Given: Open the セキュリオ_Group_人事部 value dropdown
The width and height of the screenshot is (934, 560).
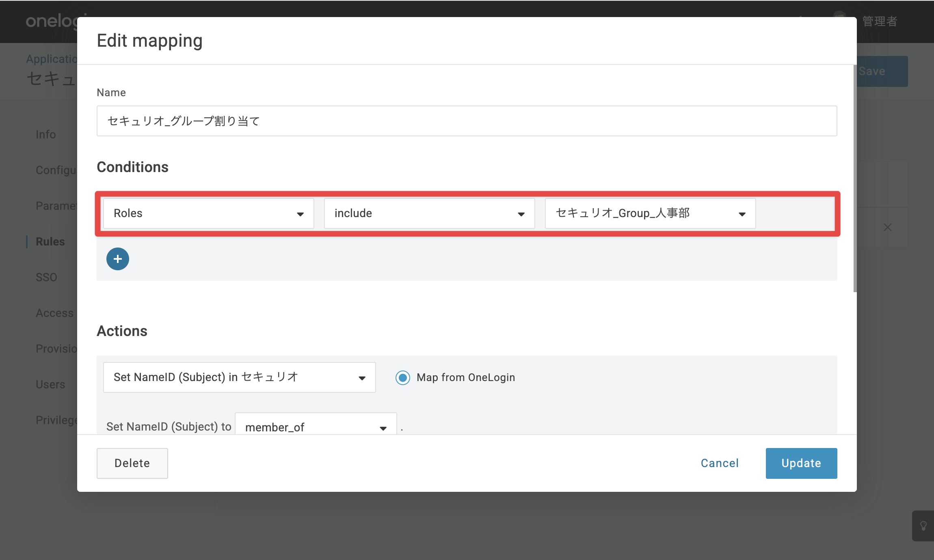Looking at the screenshot, I should click(650, 213).
